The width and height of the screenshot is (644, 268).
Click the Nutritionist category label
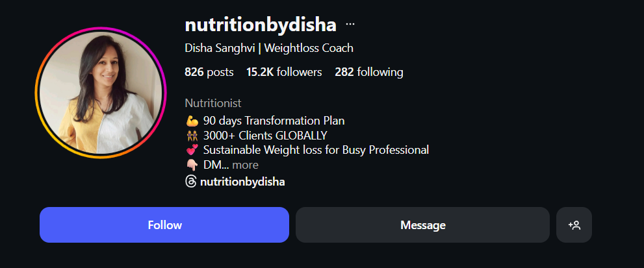213,103
